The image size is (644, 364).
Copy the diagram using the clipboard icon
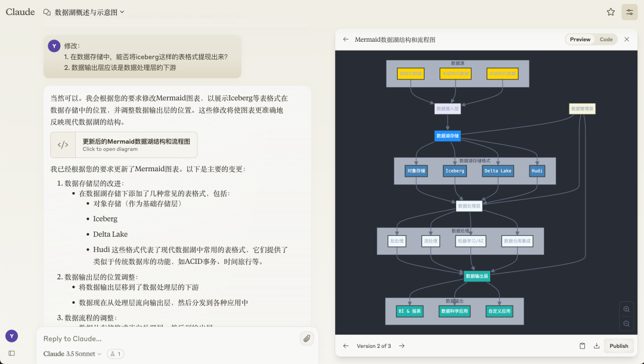coord(583,346)
